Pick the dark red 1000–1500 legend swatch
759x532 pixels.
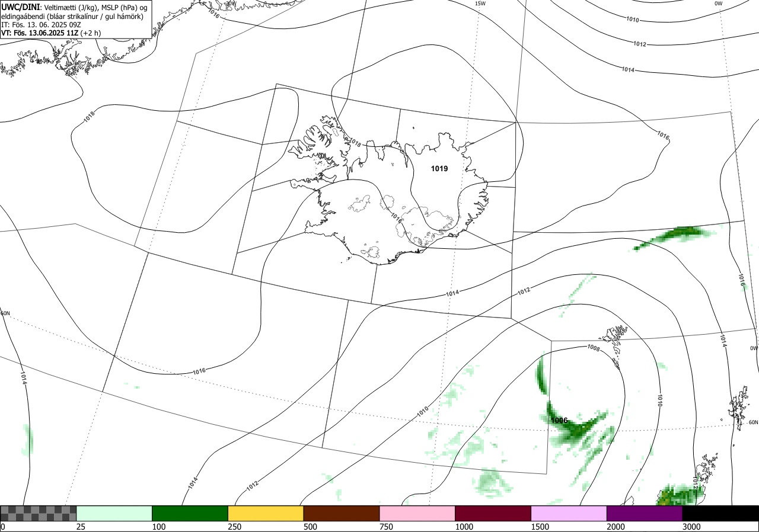click(493, 513)
